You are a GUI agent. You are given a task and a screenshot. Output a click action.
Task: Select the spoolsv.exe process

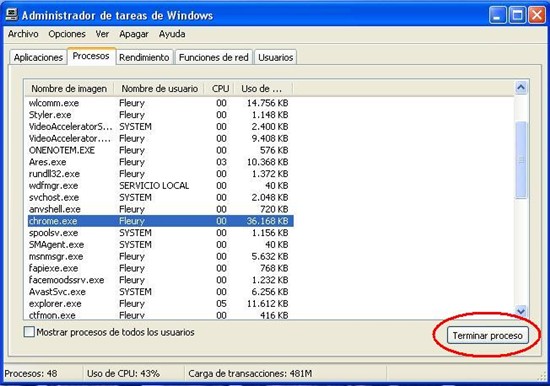click(161, 233)
